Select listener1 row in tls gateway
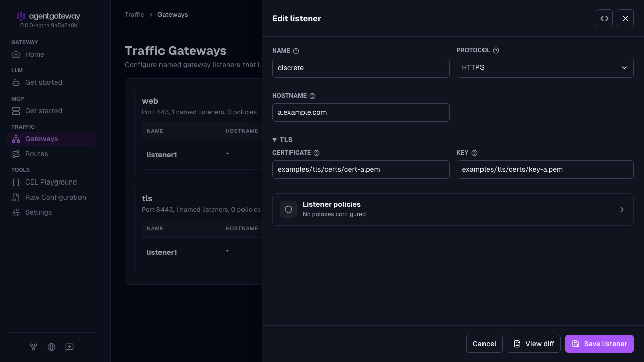Viewport: 644px width, 362px height. click(x=201, y=252)
